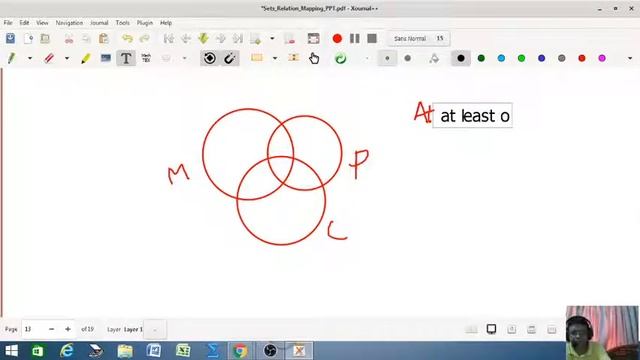Pick the dark blue color swatch
The width and height of the screenshot is (640, 360).
(542, 58)
